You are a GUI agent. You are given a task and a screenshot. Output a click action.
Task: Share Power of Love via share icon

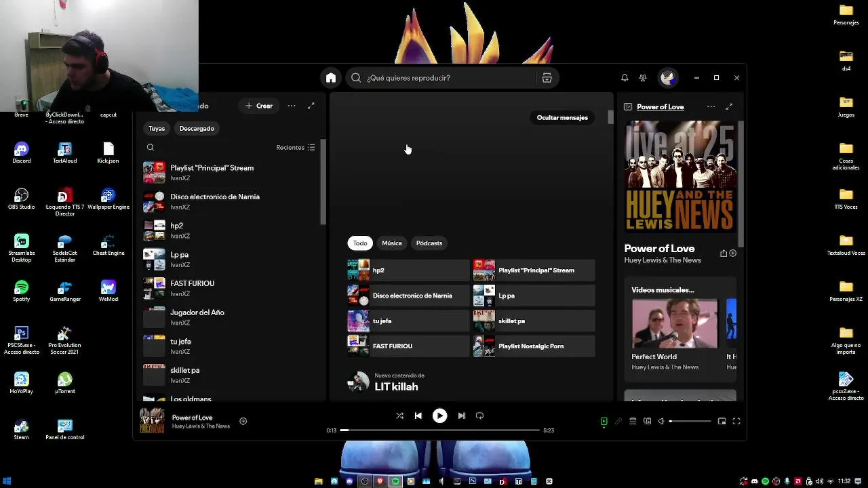tap(724, 253)
